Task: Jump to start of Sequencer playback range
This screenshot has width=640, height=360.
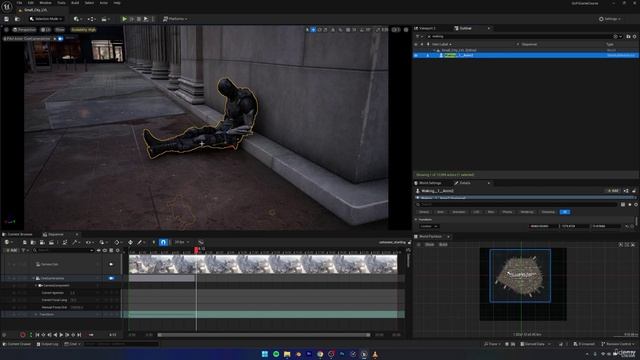Action: (37, 335)
